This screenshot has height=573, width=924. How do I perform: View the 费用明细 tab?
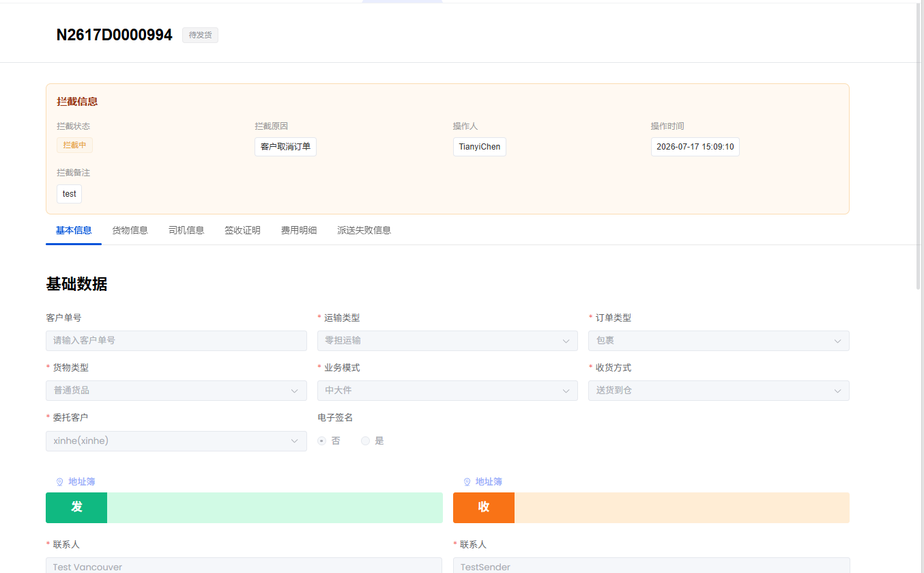click(x=299, y=230)
